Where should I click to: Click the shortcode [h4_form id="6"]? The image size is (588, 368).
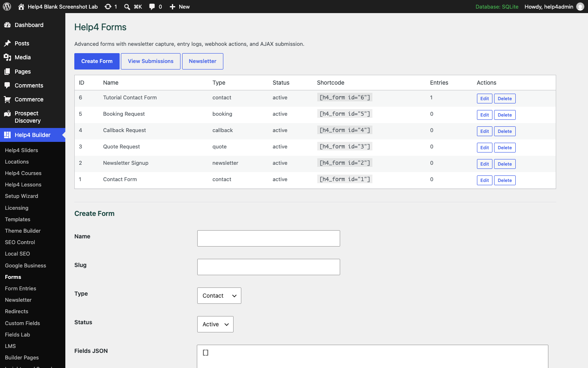[x=345, y=97]
